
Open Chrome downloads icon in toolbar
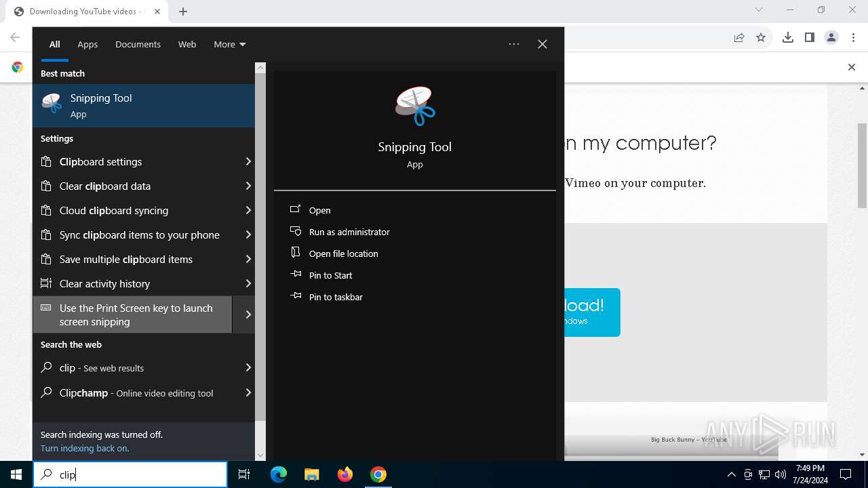[x=788, y=38]
